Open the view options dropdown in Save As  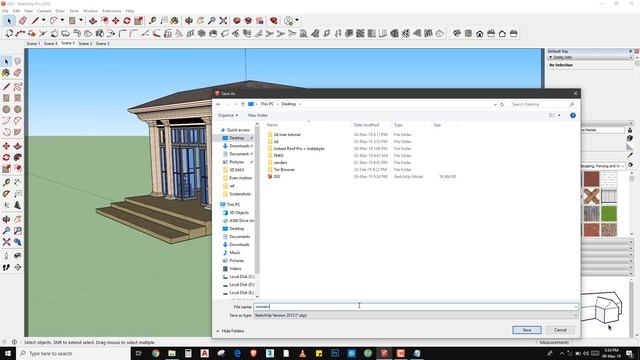[559, 116]
